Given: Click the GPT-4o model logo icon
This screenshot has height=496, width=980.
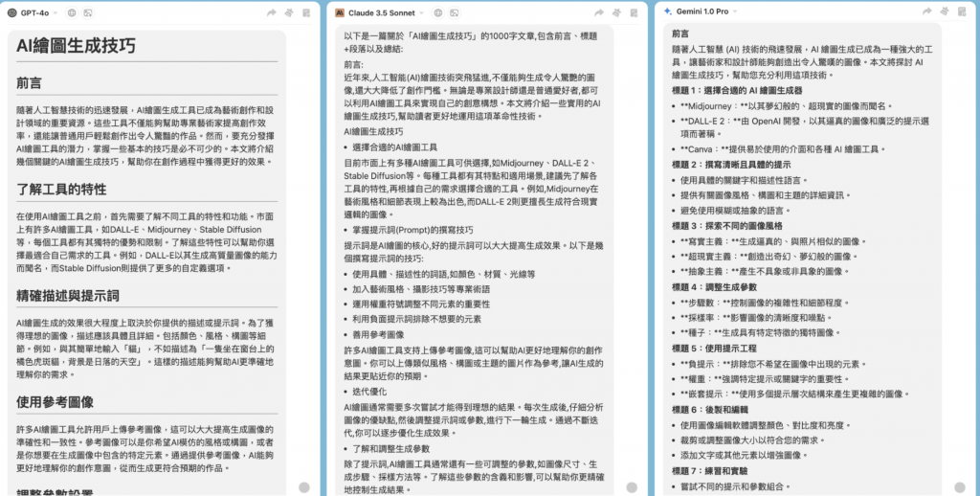Looking at the screenshot, I should (11, 12).
